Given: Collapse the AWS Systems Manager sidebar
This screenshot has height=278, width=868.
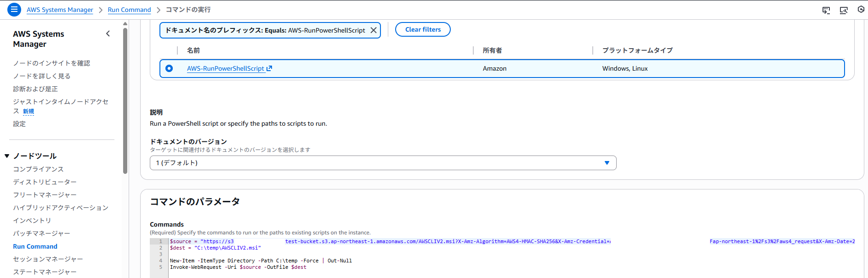Looking at the screenshot, I should tap(108, 33).
